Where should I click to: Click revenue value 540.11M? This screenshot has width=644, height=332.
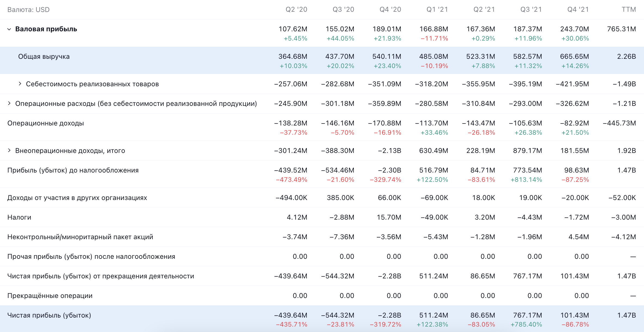click(387, 56)
